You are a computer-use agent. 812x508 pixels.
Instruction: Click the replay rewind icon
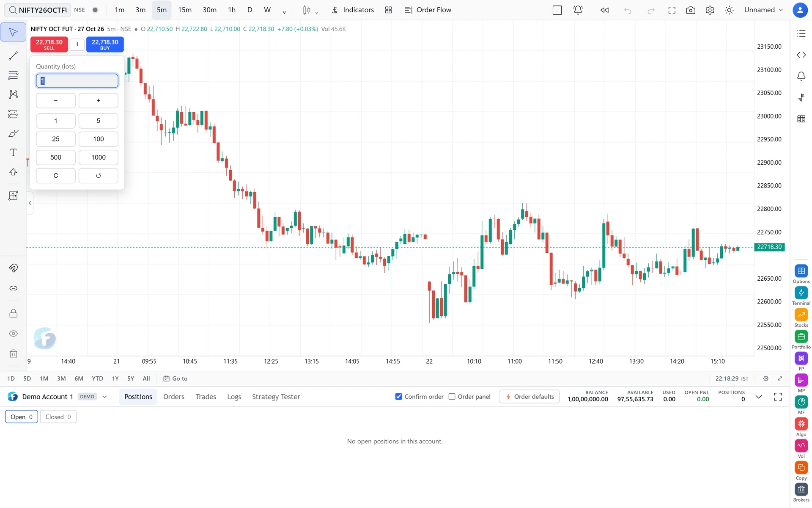tap(604, 10)
